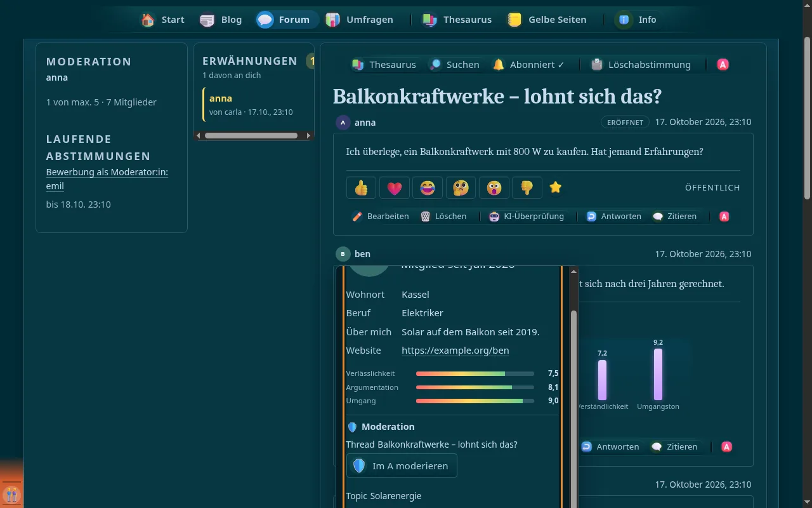812x508 pixels.
Task: Toggle the thinking face reaction on anna's post
Action: [461, 188]
